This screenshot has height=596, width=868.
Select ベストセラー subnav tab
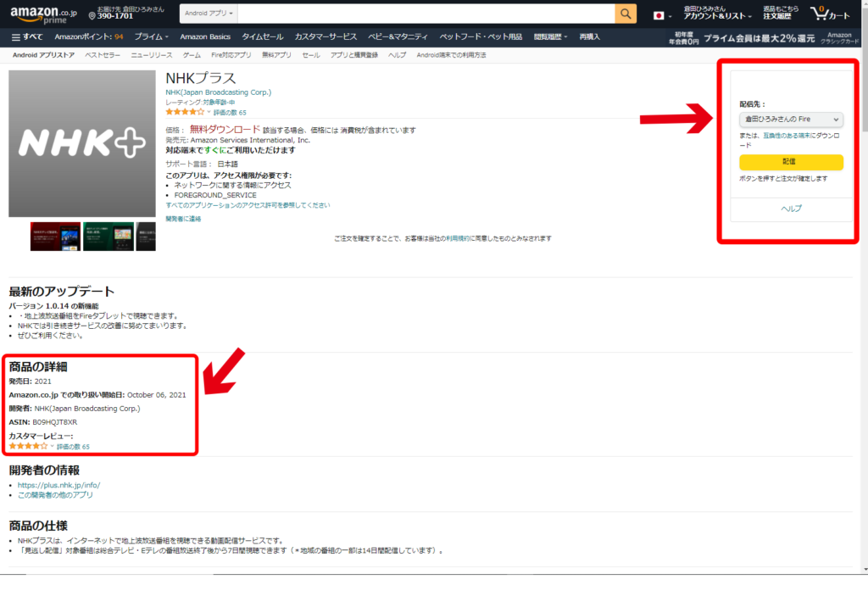click(103, 55)
